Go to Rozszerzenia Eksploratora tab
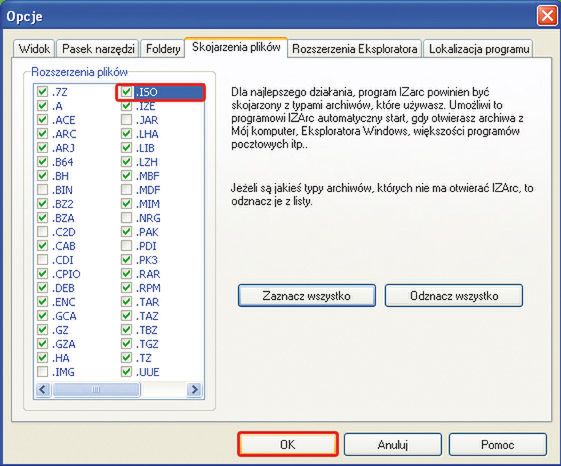 click(355, 48)
